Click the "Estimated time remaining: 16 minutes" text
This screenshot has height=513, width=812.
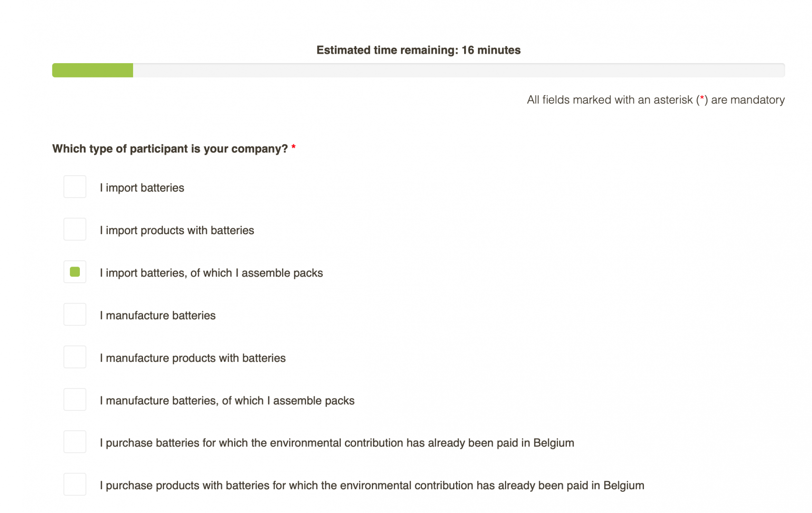(x=419, y=50)
